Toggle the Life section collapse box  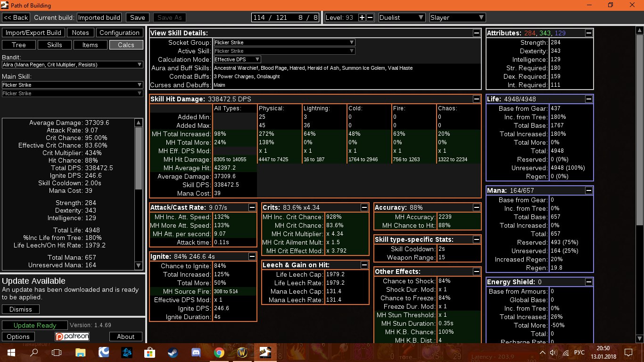(x=589, y=99)
